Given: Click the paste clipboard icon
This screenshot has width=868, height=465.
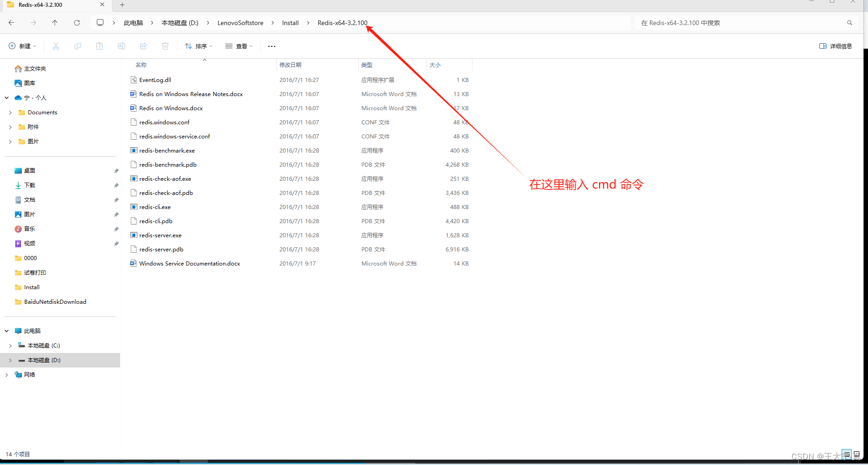Looking at the screenshot, I should point(100,46).
